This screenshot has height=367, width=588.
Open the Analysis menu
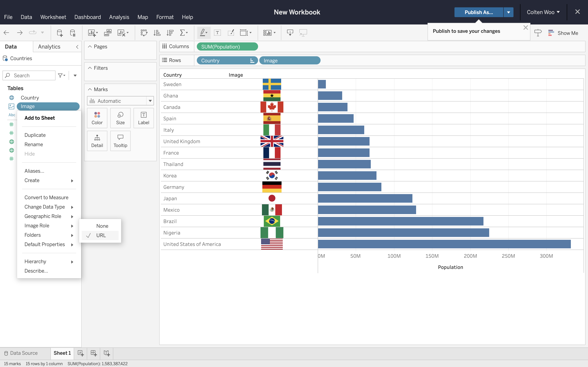tap(119, 17)
